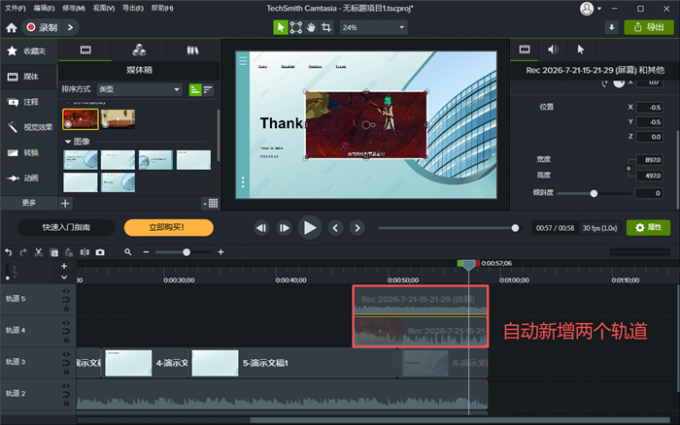
Task: Expand track options chevron below add-track
Action: tap(64, 277)
